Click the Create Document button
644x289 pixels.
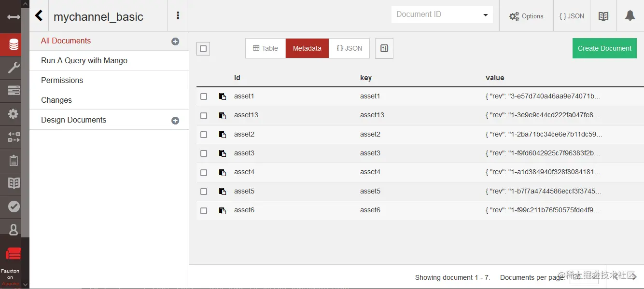pyautogui.click(x=604, y=48)
